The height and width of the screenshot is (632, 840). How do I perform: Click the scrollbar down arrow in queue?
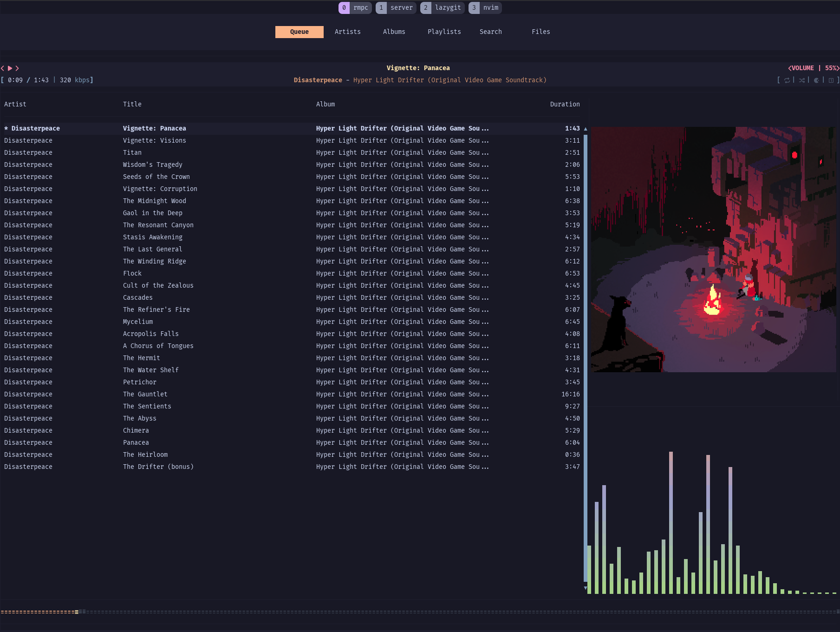586,588
